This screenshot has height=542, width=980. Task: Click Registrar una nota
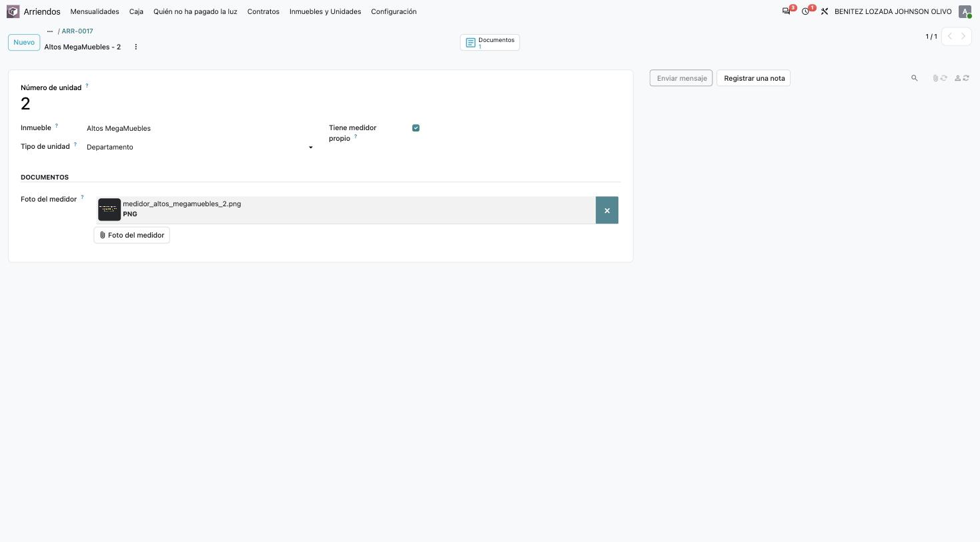(754, 78)
